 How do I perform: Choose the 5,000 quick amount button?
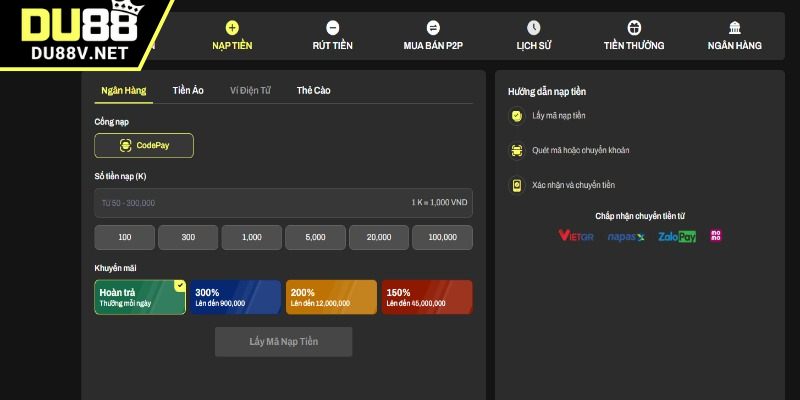pyautogui.click(x=315, y=237)
